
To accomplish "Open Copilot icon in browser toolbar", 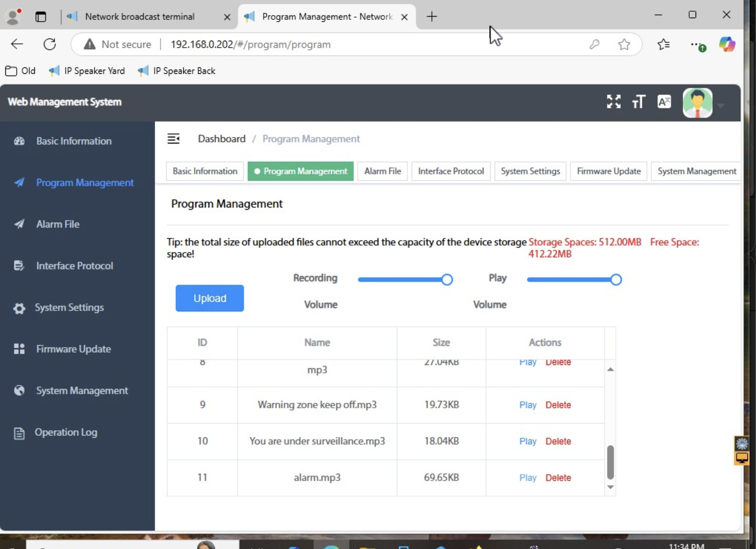I will click(x=727, y=44).
